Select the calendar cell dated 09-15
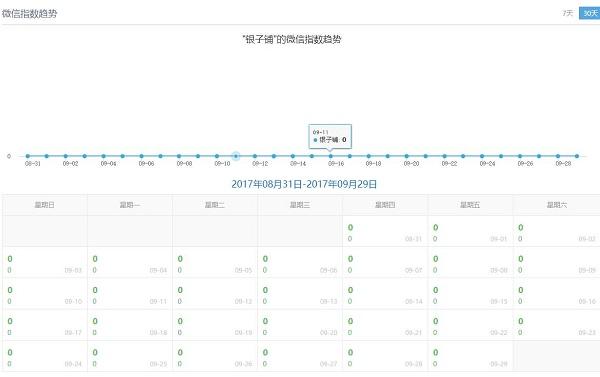 [470, 294]
